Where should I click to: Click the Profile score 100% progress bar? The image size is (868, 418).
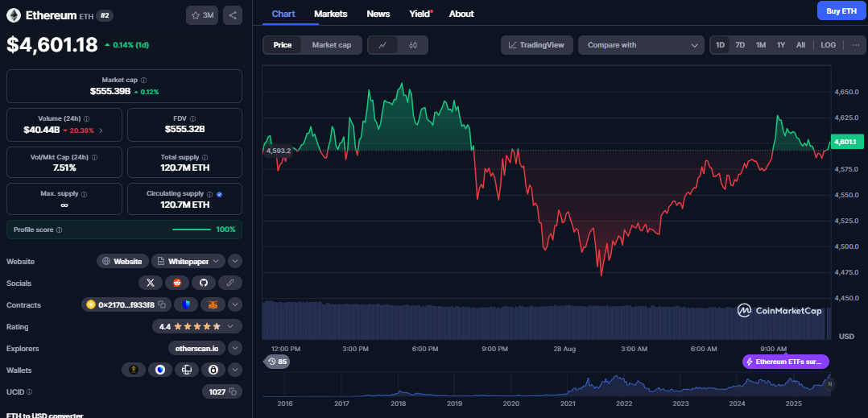(x=192, y=230)
